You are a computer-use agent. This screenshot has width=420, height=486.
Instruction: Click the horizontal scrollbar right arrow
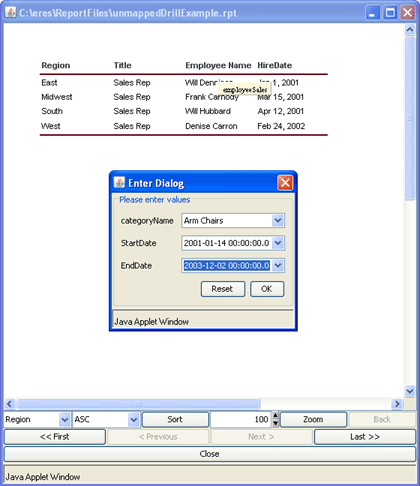pyautogui.click(x=397, y=404)
